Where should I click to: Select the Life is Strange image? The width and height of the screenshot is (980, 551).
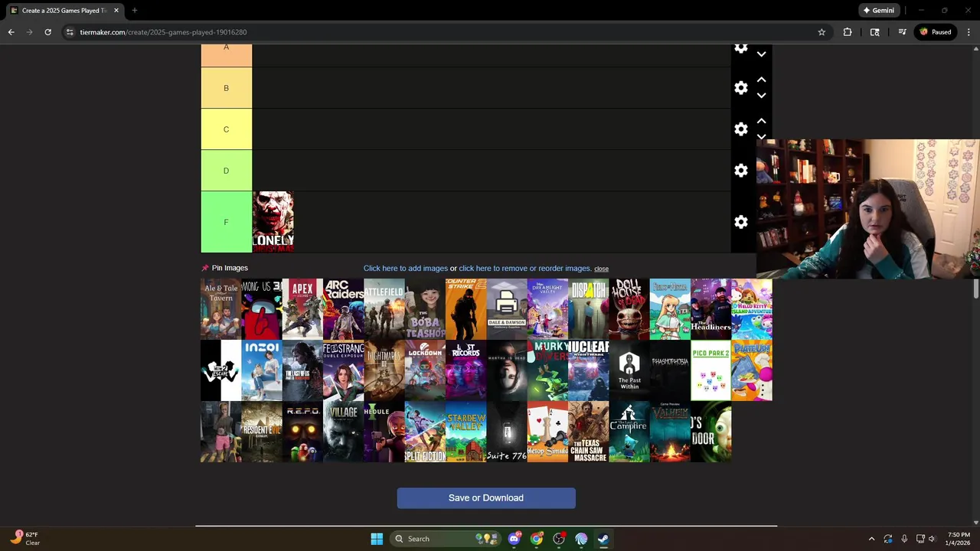click(x=343, y=370)
